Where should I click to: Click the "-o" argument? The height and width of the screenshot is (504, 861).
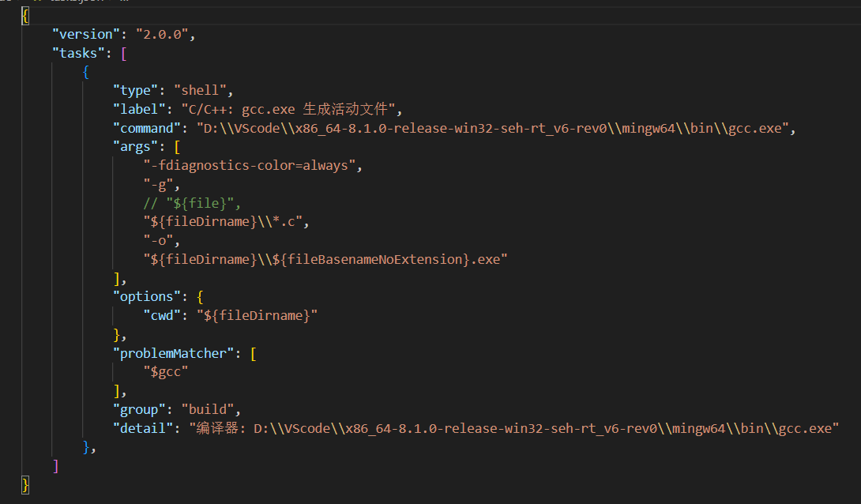(158, 240)
